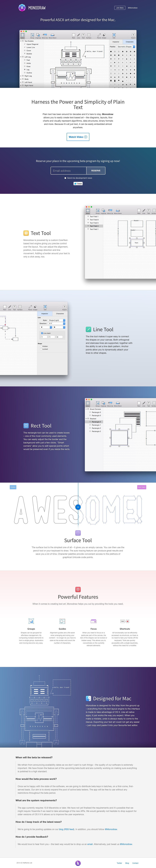Image resolution: width=156 pixels, height=868 pixels.
Task: Toggle the Locked checkbox under Shape
Action: pyautogui.click(x=41, y=349)
